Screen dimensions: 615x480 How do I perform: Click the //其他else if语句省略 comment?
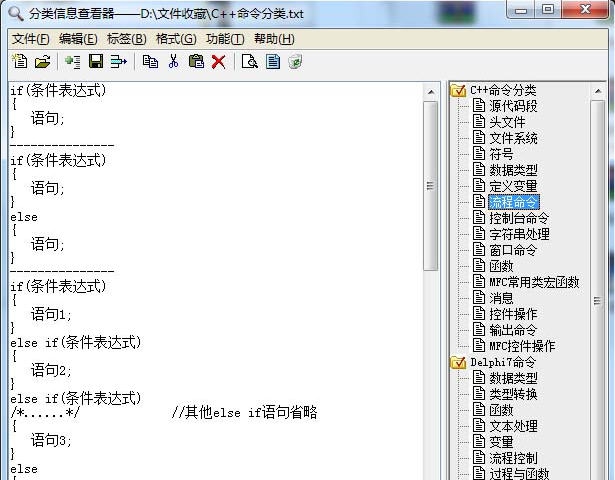[244, 412]
